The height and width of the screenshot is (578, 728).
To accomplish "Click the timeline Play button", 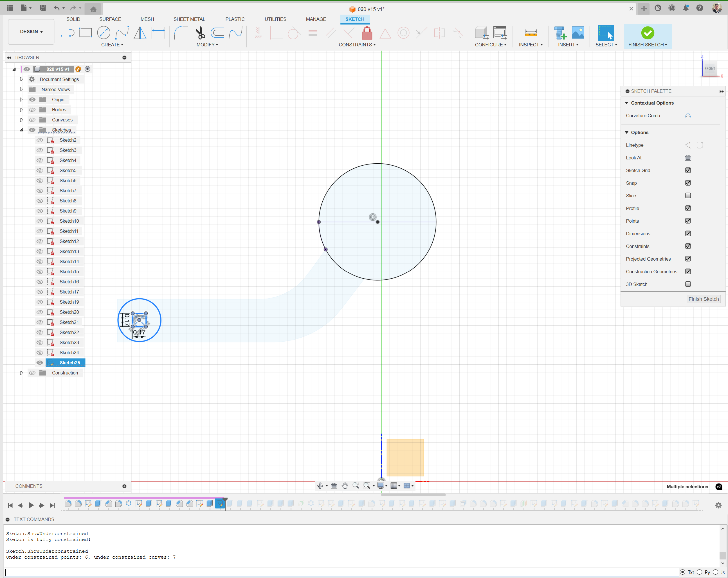I will (x=31, y=505).
